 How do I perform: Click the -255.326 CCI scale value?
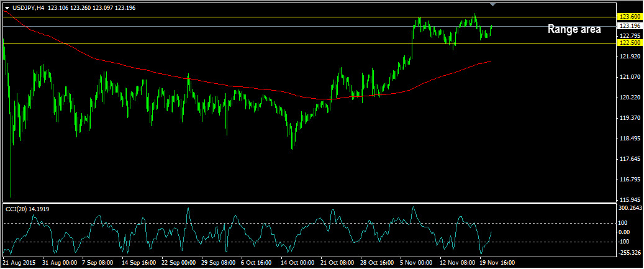tap(630, 252)
